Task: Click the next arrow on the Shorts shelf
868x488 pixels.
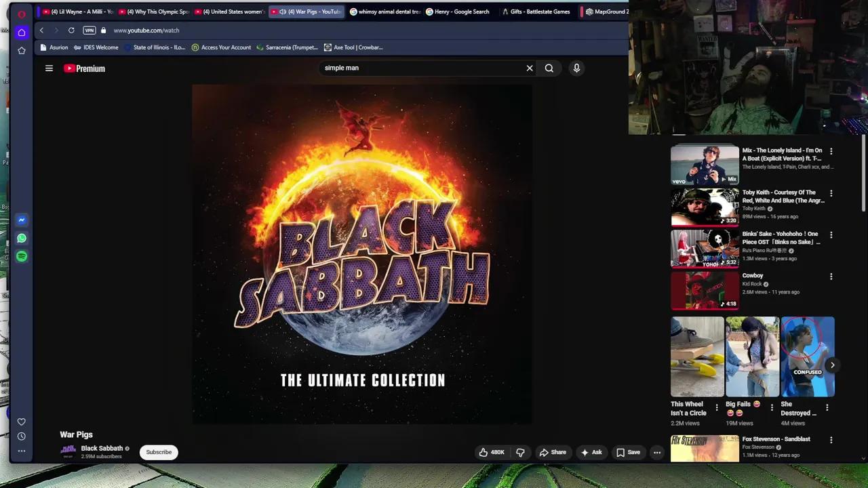Action: (832, 365)
